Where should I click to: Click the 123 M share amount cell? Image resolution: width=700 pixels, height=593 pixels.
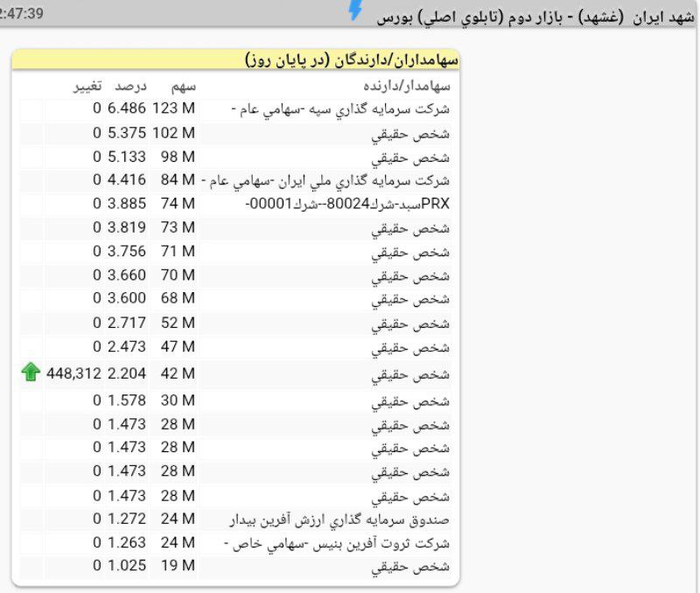pyautogui.click(x=177, y=109)
